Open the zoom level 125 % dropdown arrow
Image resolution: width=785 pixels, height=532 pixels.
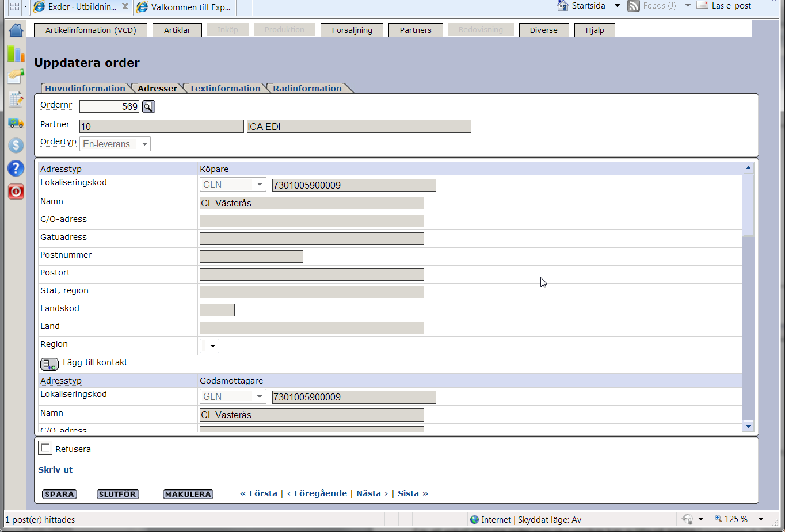coord(761,519)
